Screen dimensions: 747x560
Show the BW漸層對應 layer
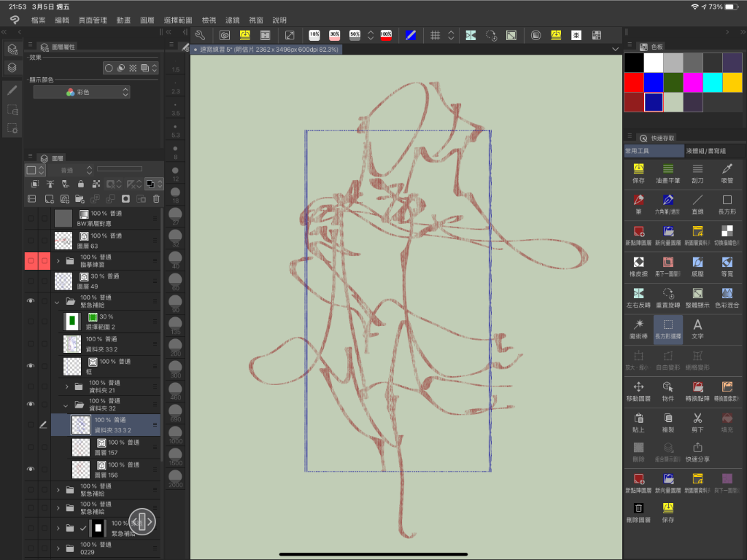pos(31,218)
